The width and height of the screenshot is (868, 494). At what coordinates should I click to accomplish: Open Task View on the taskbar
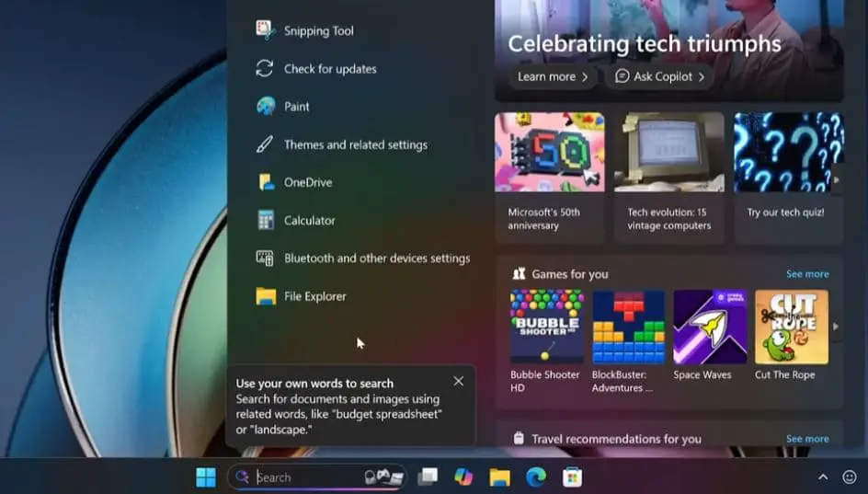pyautogui.click(x=428, y=477)
